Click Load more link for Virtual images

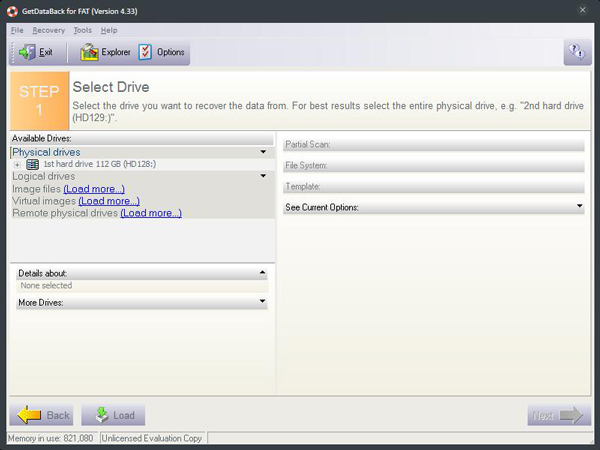[109, 201]
